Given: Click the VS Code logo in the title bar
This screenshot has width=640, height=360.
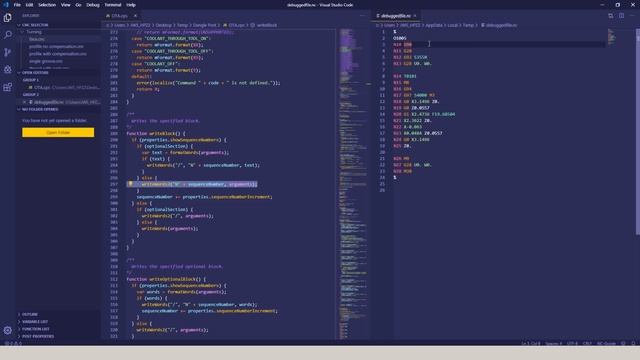Looking at the screenshot, I should (6, 5).
